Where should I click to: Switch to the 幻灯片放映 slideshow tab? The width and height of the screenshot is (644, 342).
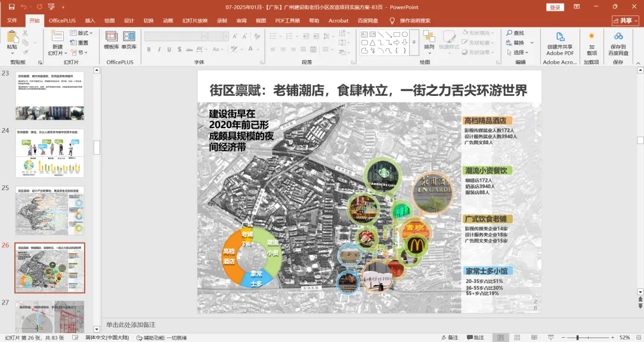click(x=194, y=20)
